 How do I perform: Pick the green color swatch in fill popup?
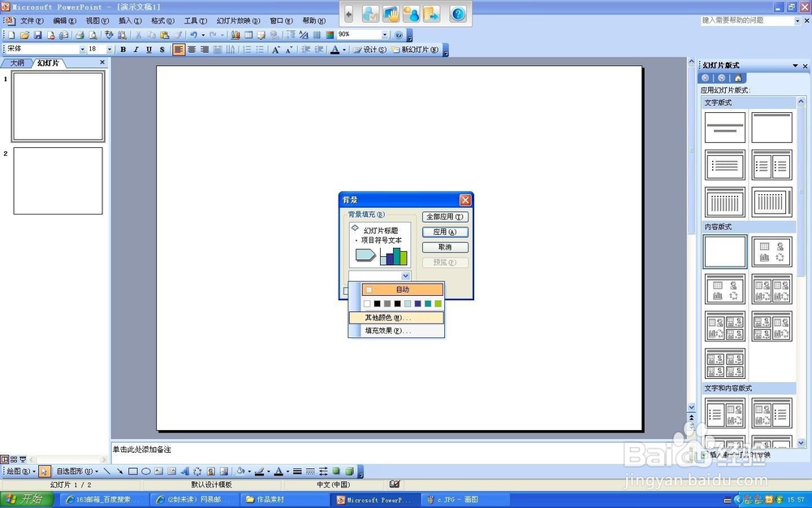(438, 304)
